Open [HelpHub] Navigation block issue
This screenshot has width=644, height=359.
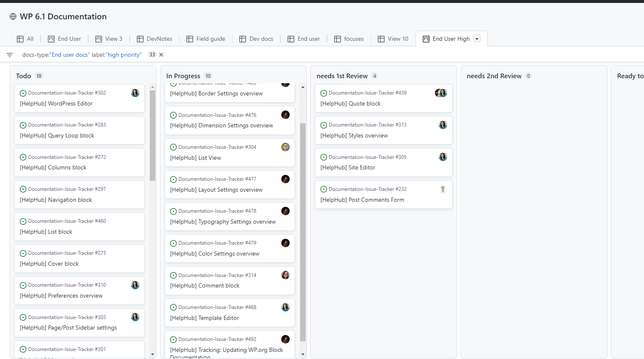point(56,200)
